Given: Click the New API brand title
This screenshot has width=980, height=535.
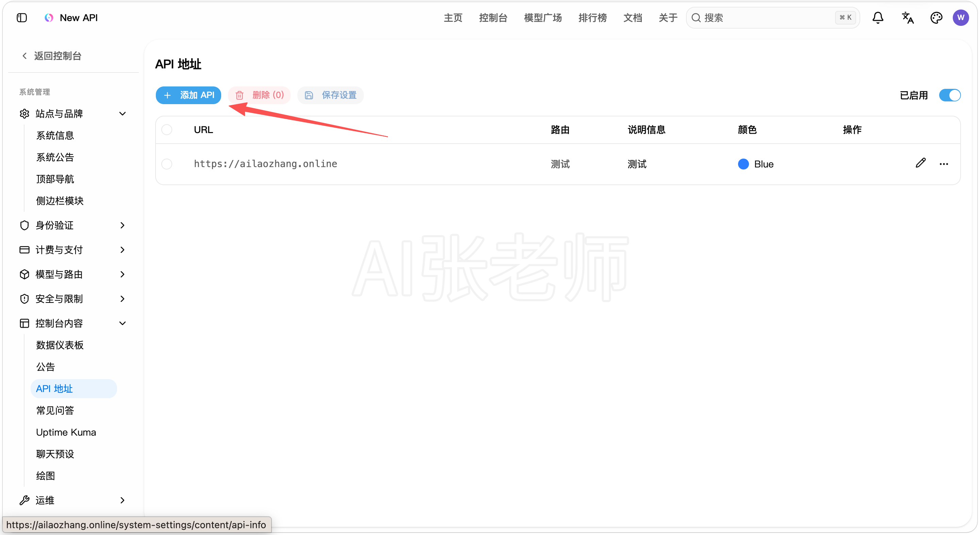Looking at the screenshot, I should pyautogui.click(x=79, y=18).
